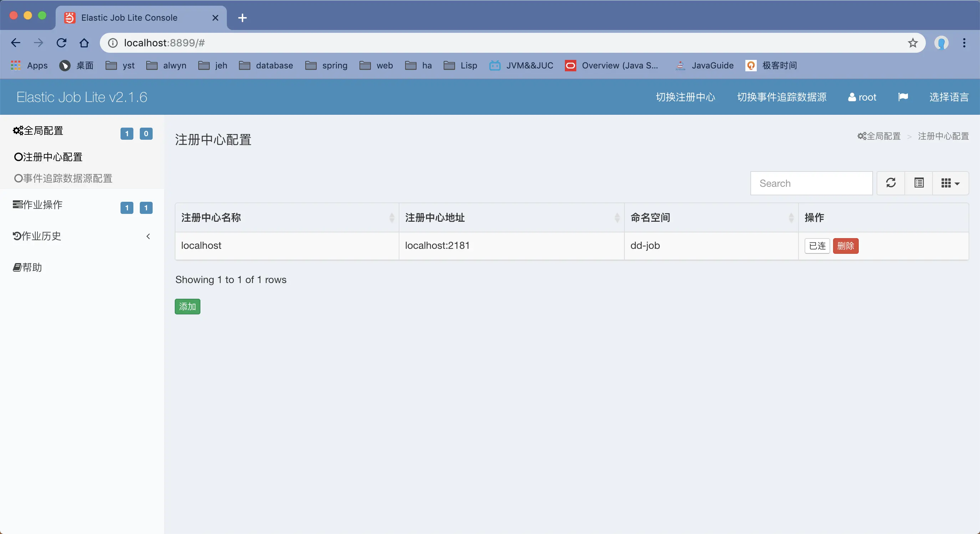Open 切换注册中心 header menu
Viewport: 980px width, 534px height.
(685, 97)
